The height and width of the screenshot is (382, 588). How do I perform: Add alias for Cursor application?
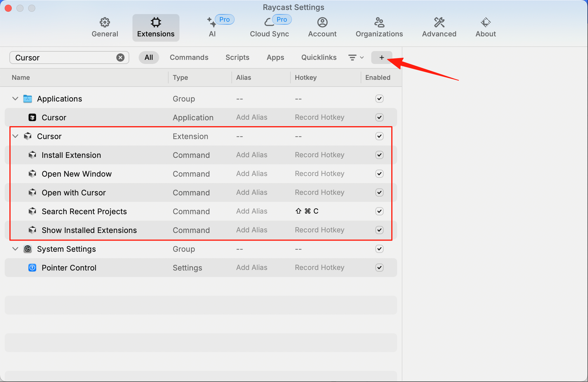pos(252,117)
